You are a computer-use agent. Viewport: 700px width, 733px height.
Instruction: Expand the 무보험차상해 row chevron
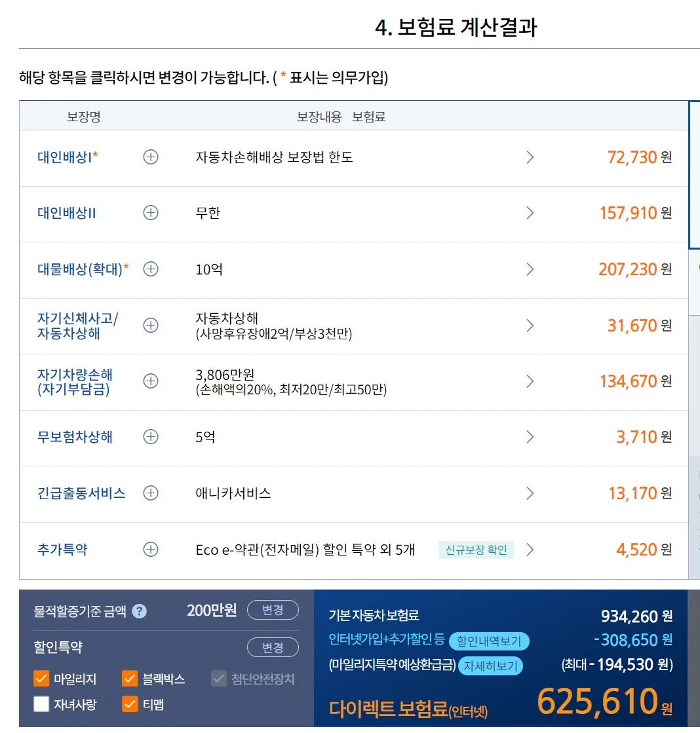click(531, 438)
